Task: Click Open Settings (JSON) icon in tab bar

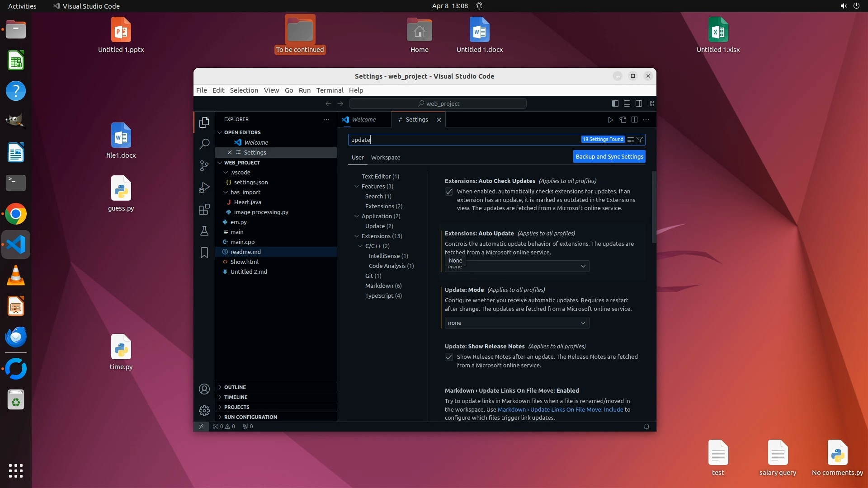Action: click(623, 120)
